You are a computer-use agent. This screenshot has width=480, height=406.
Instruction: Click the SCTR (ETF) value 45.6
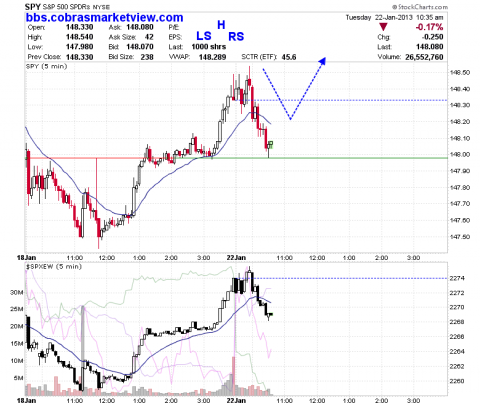pos(289,57)
